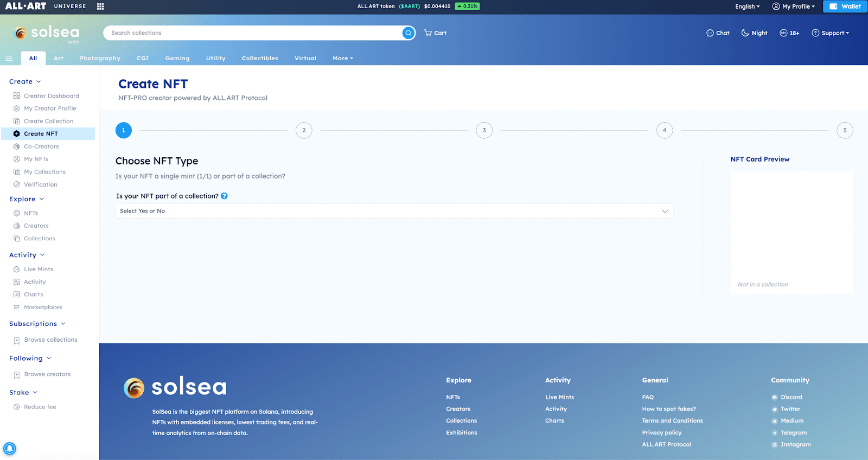Click in the Search collections field

click(252, 33)
